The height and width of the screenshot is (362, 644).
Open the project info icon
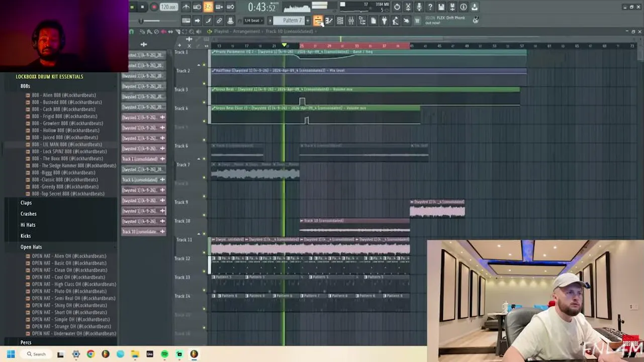[x=464, y=7]
